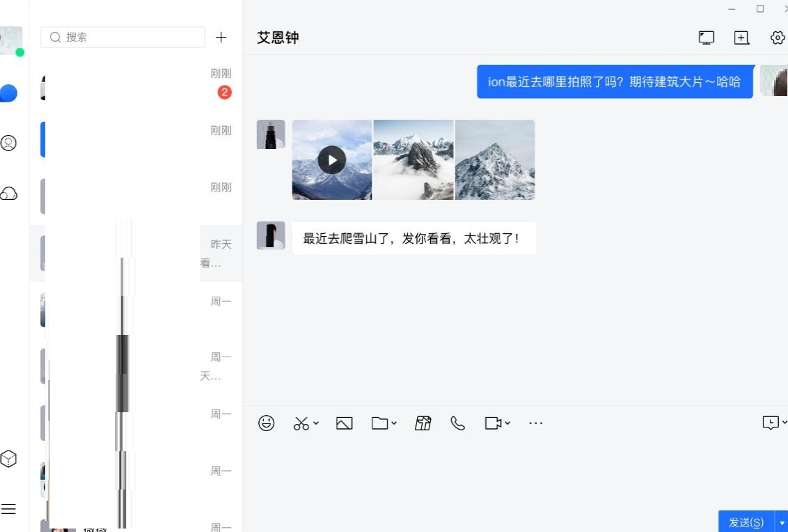This screenshot has width=788, height=532.
Task: Open screen sharing monitor icon in header
Action: (707, 38)
